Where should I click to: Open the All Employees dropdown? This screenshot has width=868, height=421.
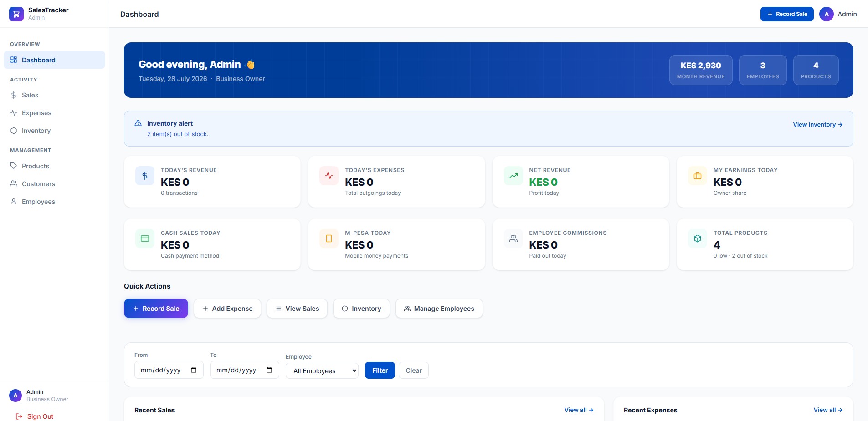(x=322, y=371)
